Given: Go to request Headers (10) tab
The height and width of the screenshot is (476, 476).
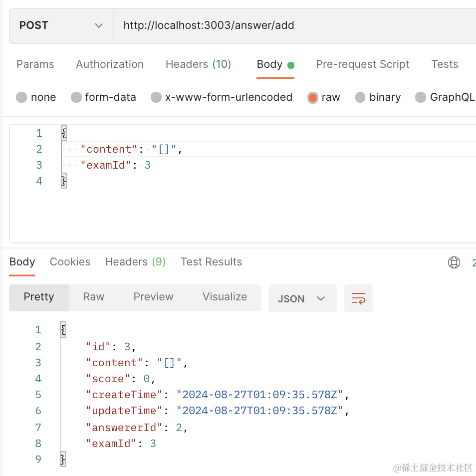Looking at the screenshot, I should (x=198, y=64).
